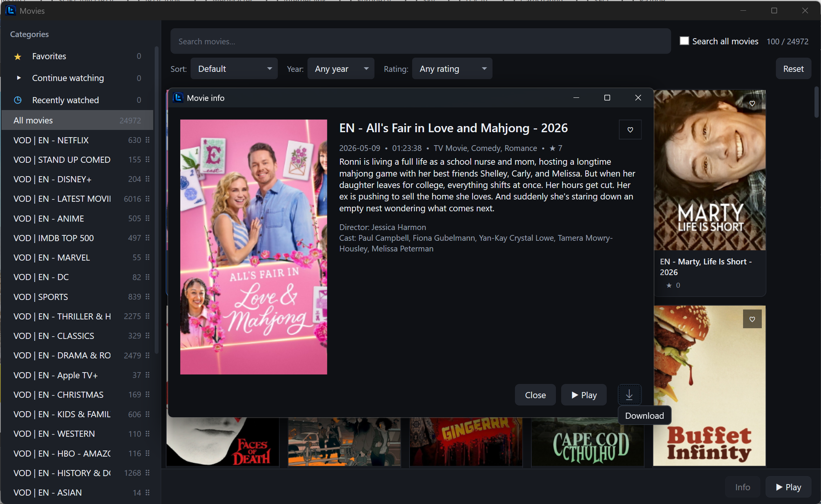Image resolution: width=821 pixels, height=504 pixels.
Task: Click drag handle beside VOD | EN - CLASSICS
Action: pos(147,336)
